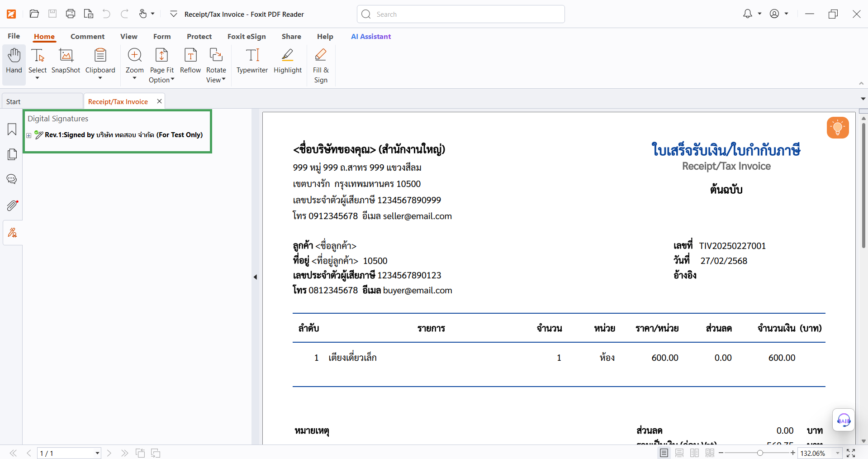
Task: Switch to the Protect ribbon tab
Action: 199,36
